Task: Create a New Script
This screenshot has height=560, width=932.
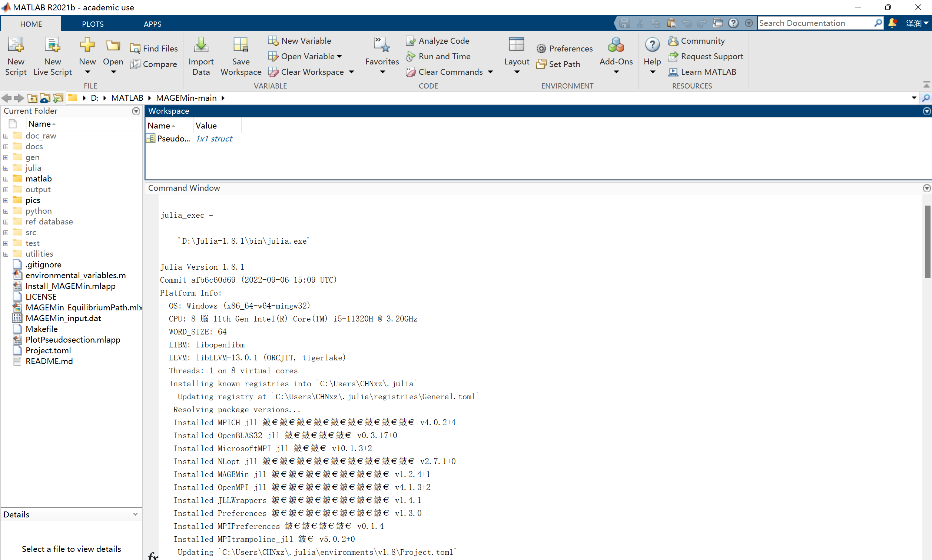Action: coord(16,56)
